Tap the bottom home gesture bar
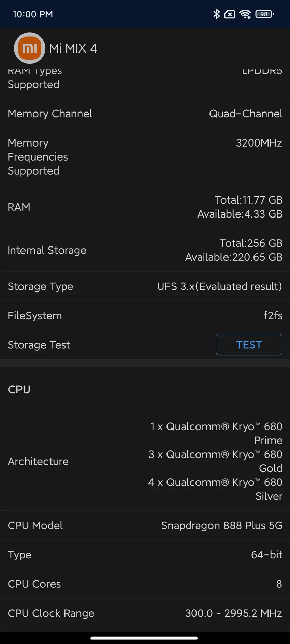 click(144, 638)
